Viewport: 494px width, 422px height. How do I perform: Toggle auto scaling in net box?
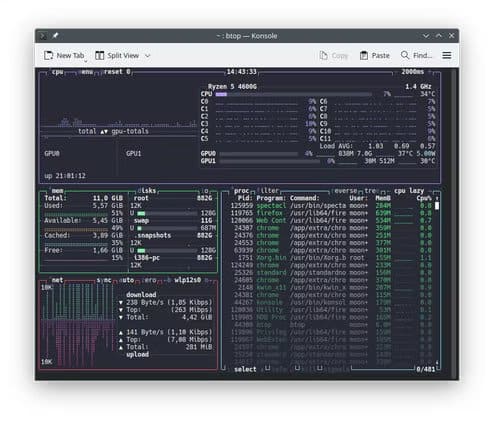[127, 280]
